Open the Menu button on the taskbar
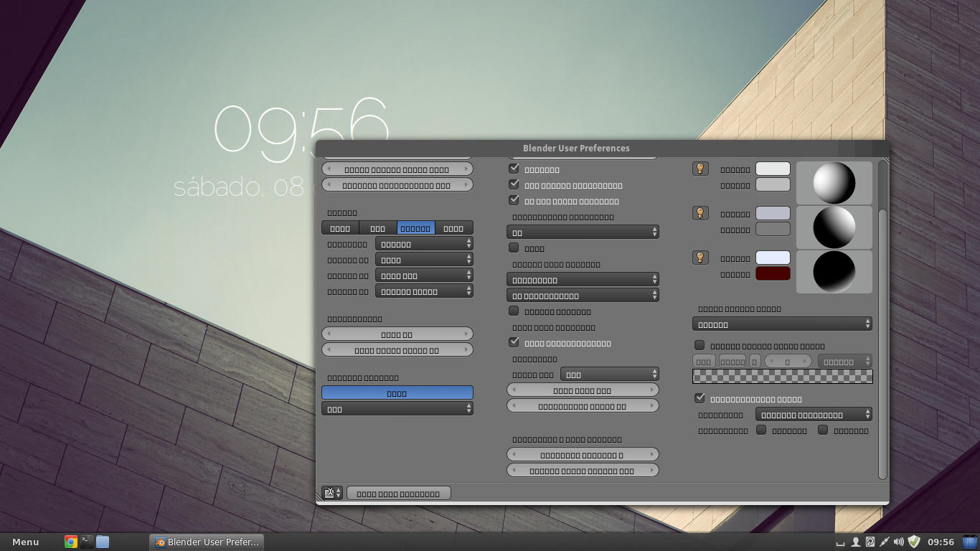Image resolution: width=980 pixels, height=551 pixels. tap(26, 542)
